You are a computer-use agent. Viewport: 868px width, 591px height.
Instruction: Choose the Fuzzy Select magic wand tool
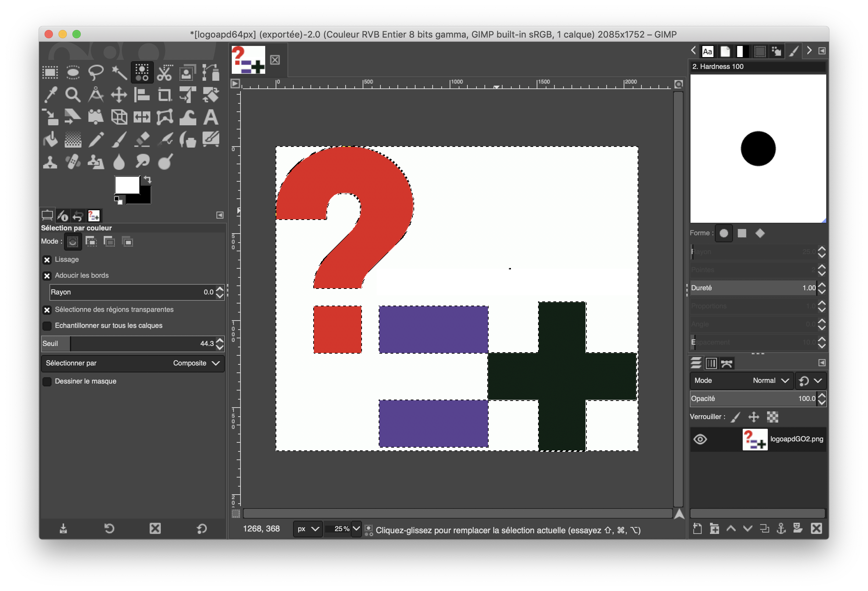click(119, 72)
